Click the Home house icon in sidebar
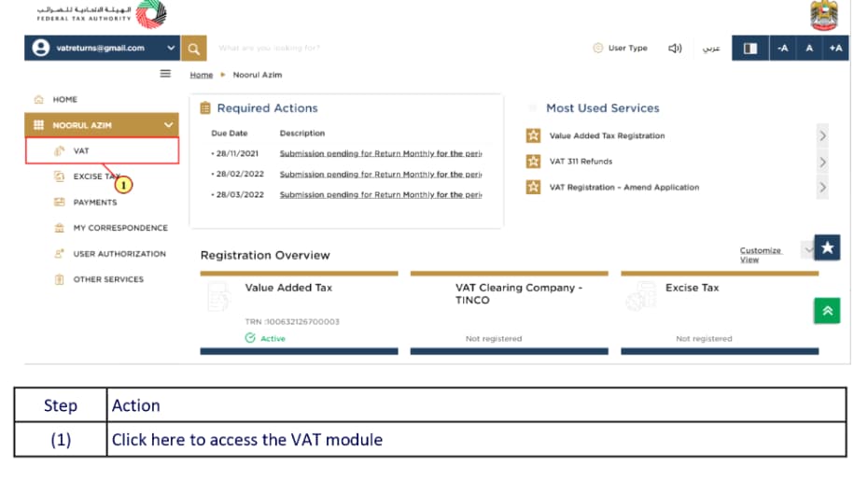Viewport: 868px width, 480px height. click(39, 100)
